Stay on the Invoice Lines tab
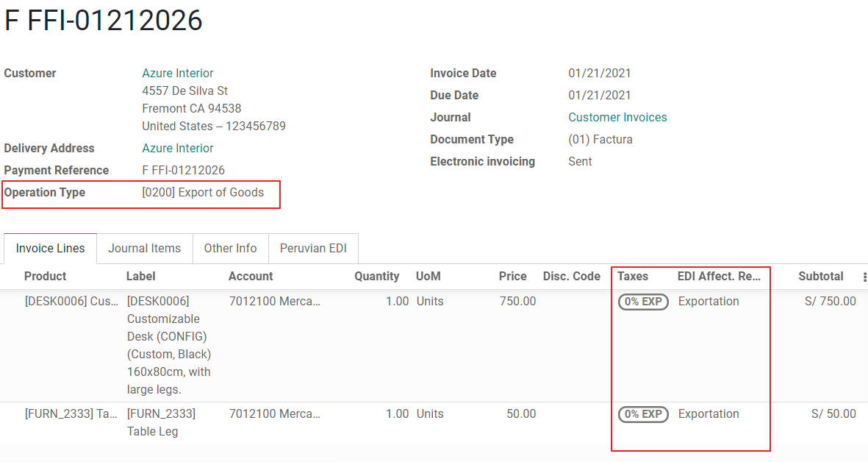 (49, 248)
